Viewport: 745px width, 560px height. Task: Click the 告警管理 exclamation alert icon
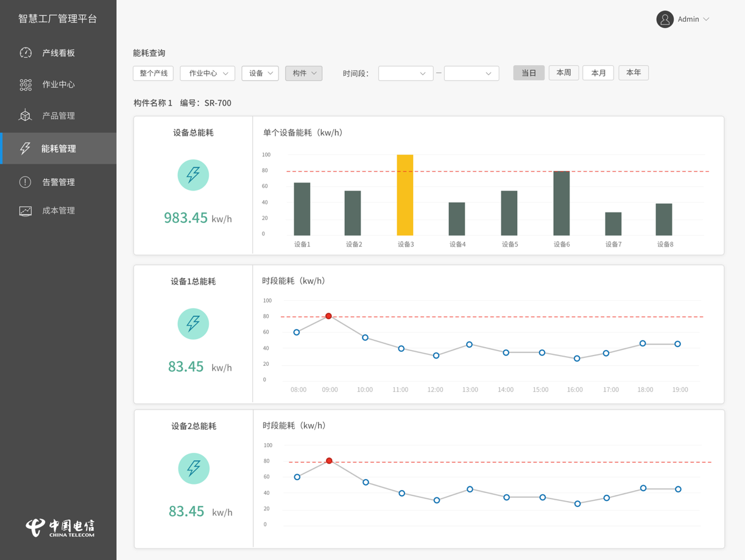pyautogui.click(x=26, y=182)
